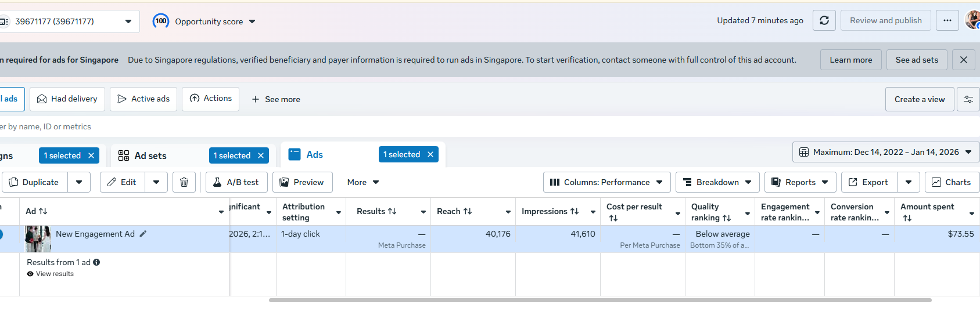Screen dimensions: 980x326
Task: Dismiss the Singapore verification banner
Action: 964,60
